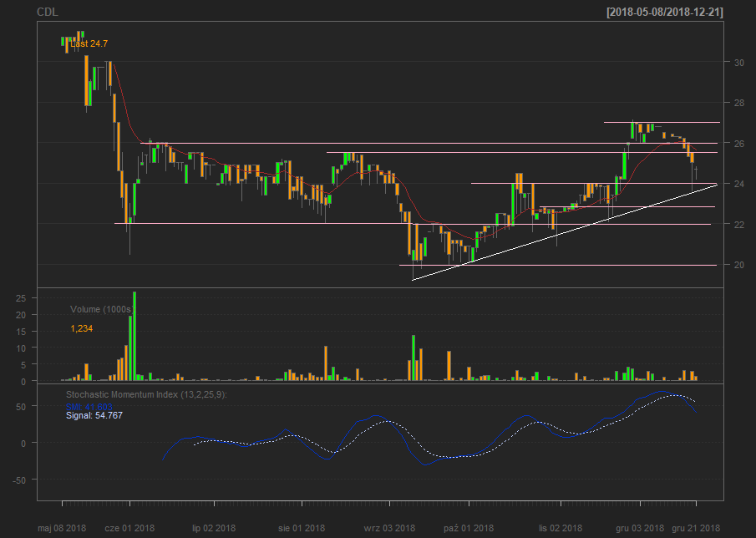
Task: Click price axis label 30
Action: point(739,63)
